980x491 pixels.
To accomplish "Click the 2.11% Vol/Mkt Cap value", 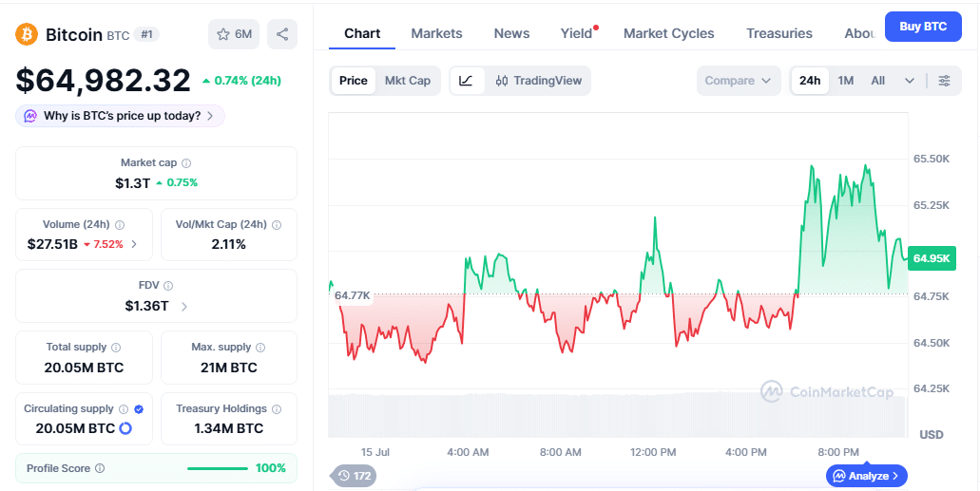I will pos(229,244).
